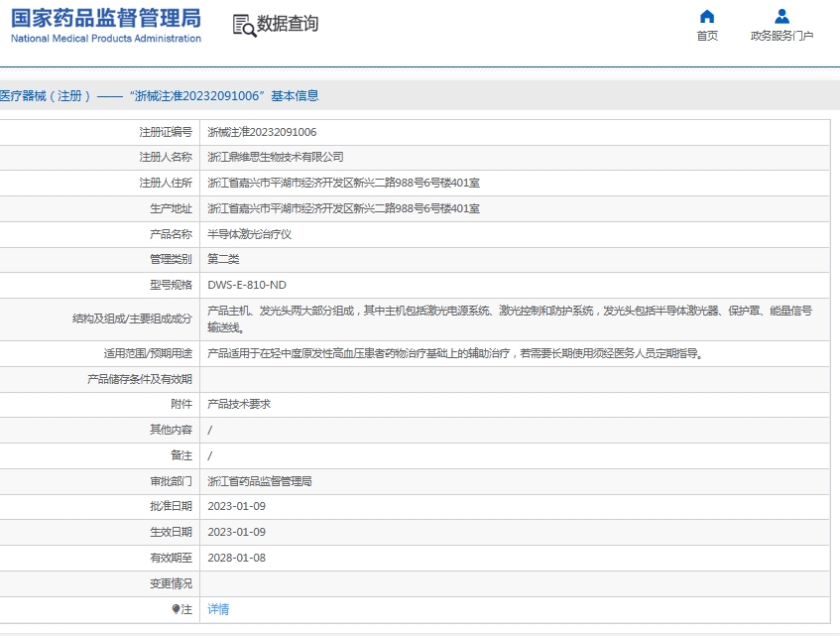This screenshot has height=636, width=840.
Task: Click registration number value 浙械注准20232091006
Action: [262, 132]
